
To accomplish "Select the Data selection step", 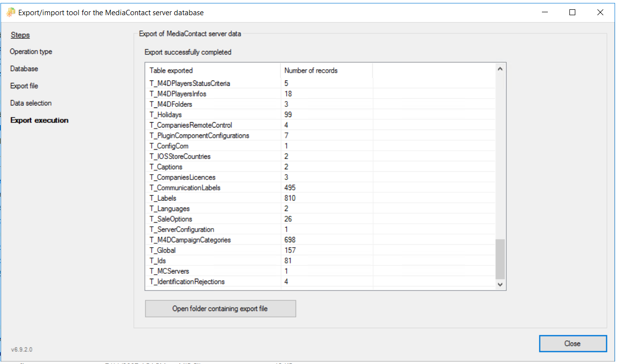I will pos(31,103).
